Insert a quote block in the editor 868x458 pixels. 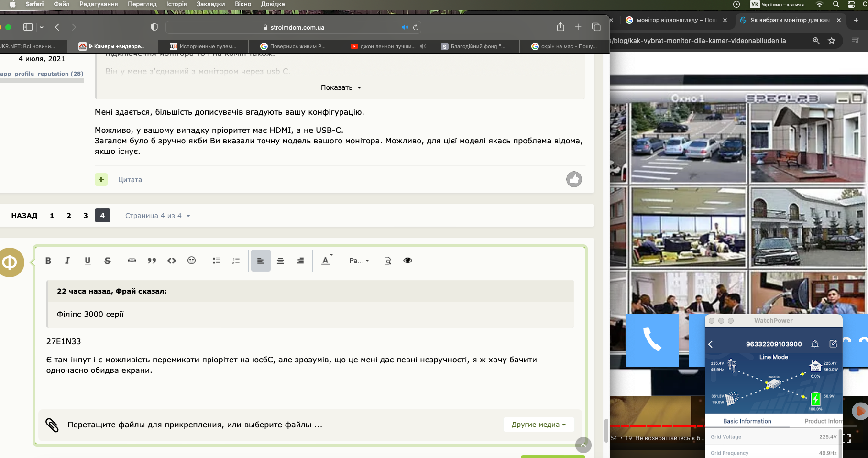click(152, 261)
